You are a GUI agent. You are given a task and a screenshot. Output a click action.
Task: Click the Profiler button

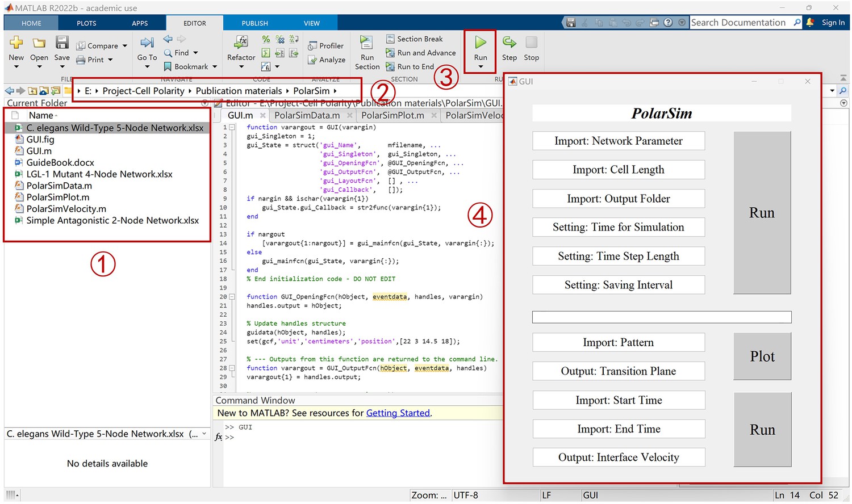click(325, 46)
